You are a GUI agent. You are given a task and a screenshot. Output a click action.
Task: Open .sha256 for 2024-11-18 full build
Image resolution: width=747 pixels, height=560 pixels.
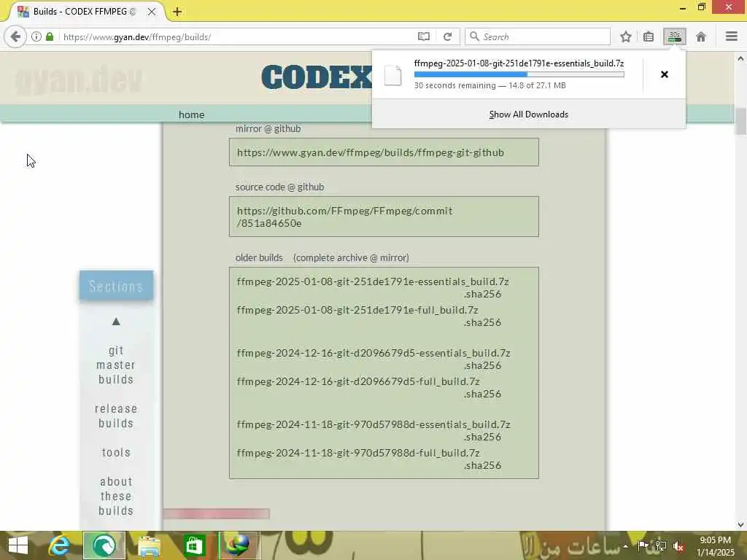[x=482, y=465]
